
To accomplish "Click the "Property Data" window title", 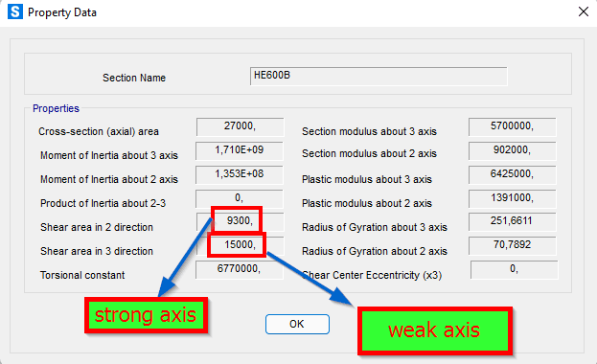I will point(62,12).
